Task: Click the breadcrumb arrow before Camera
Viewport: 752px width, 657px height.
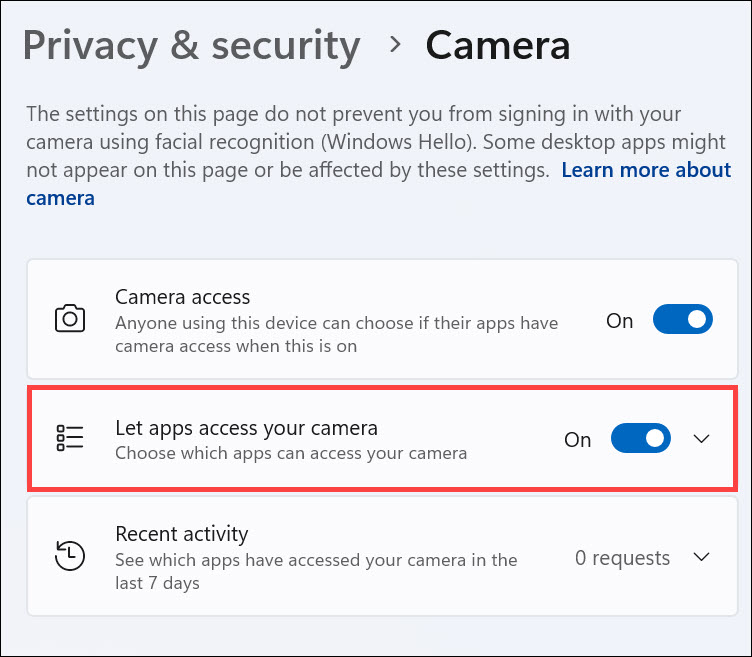Action: pyautogui.click(x=395, y=45)
